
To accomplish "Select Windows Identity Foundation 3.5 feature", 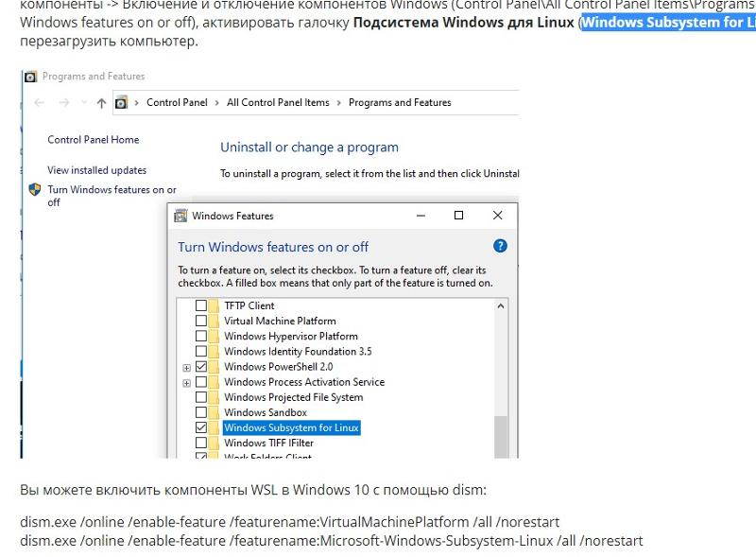I will pos(298,352).
